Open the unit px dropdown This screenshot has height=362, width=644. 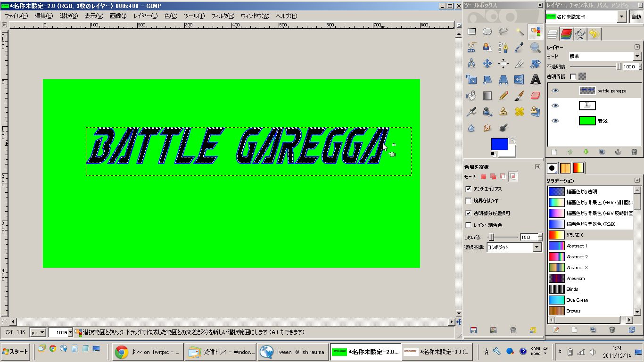pos(38,332)
